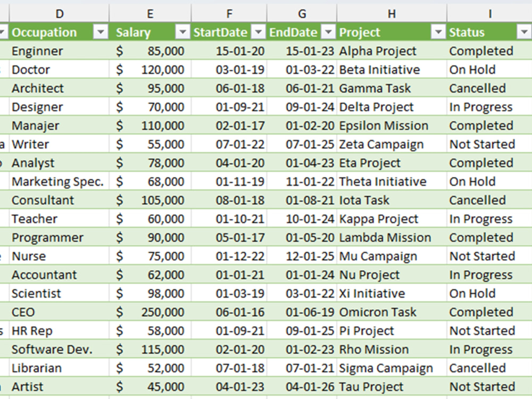Open the StartDate column filter dropdown

258,32
